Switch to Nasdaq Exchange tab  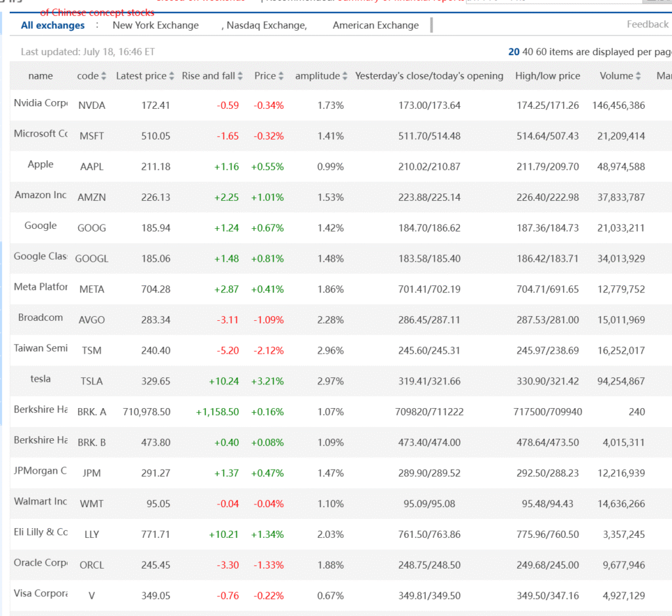coord(266,26)
